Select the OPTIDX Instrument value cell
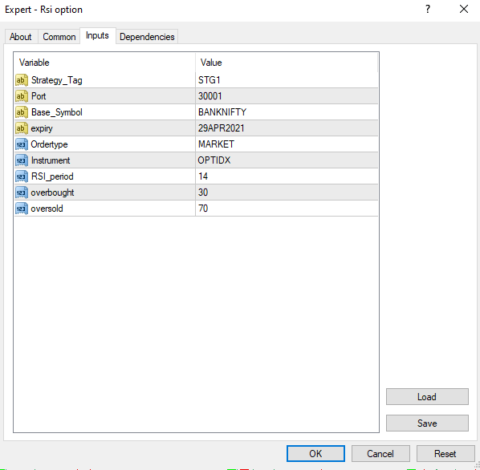Image resolution: width=480 pixels, height=470 pixels. point(287,160)
